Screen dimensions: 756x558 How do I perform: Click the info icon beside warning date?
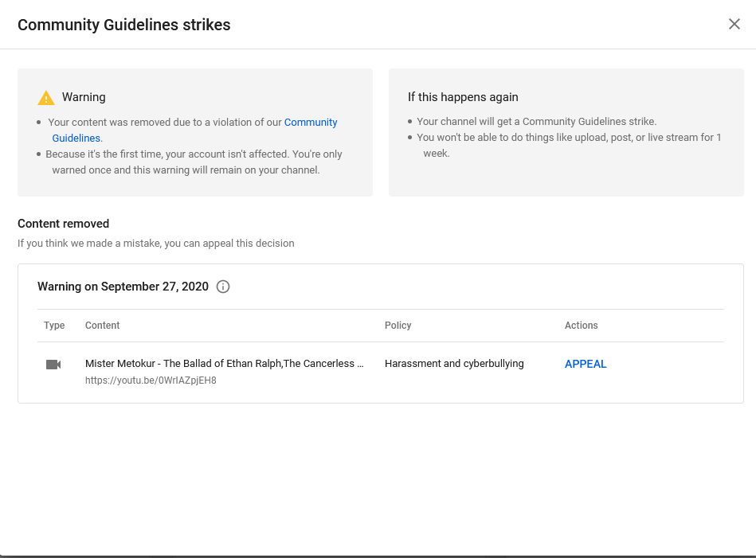[223, 287]
